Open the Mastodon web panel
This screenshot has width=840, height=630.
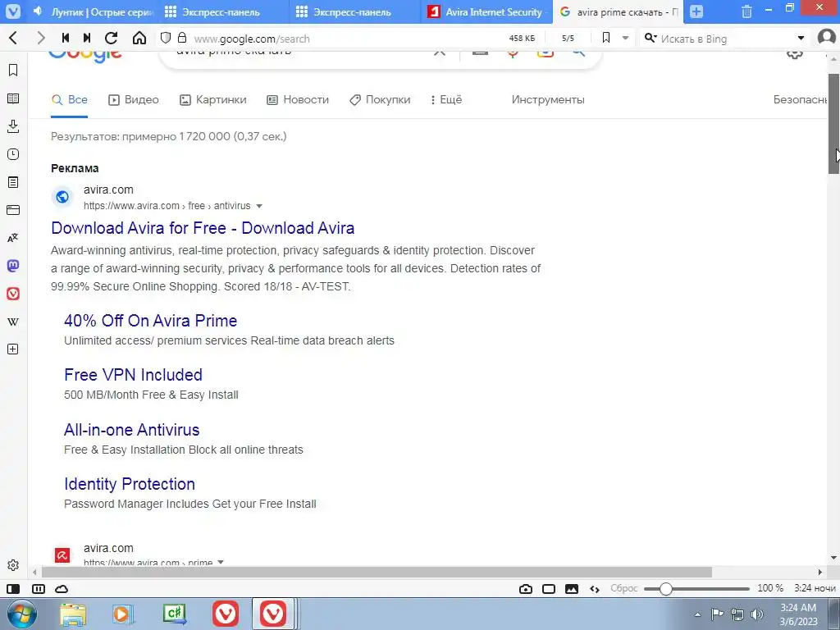[x=13, y=266]
